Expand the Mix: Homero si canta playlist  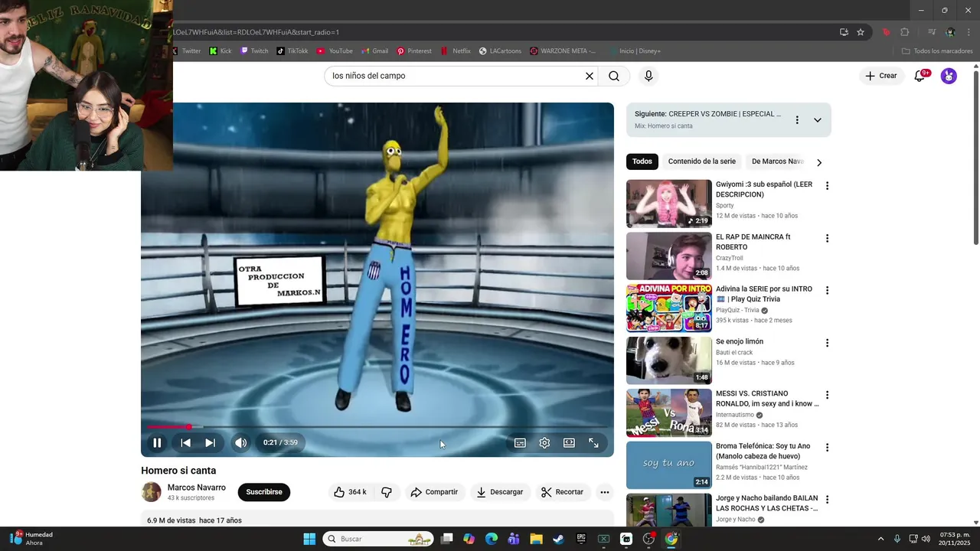point(818,120)
